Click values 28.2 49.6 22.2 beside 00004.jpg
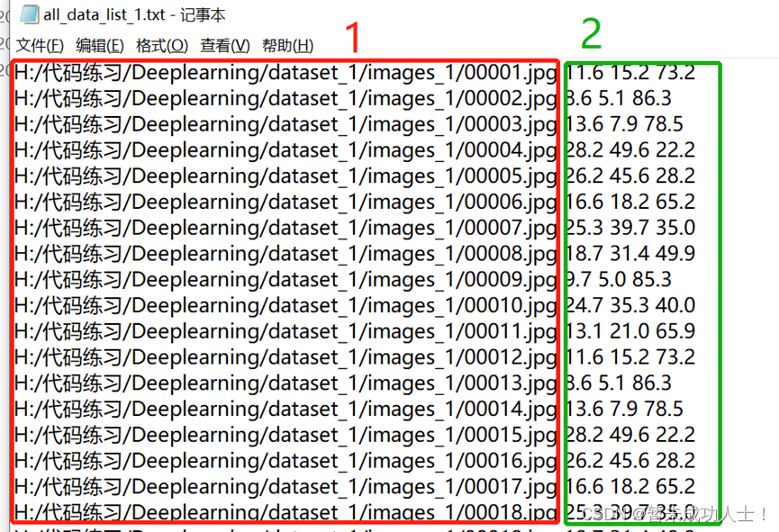 pos(631,150)
